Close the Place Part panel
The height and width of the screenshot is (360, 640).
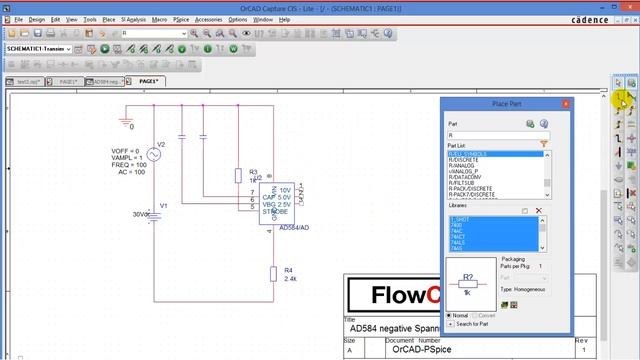click(x=566, y=104)
